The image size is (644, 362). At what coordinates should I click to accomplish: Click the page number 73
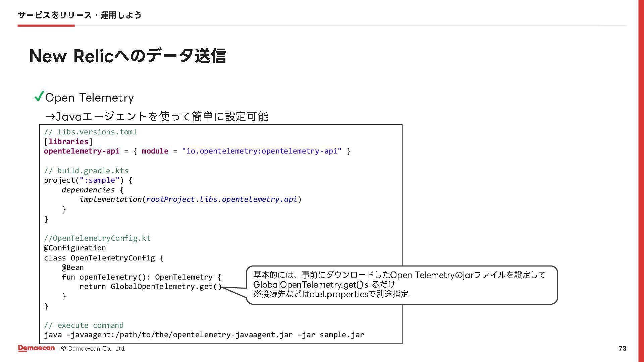click(x=622, y=349)
